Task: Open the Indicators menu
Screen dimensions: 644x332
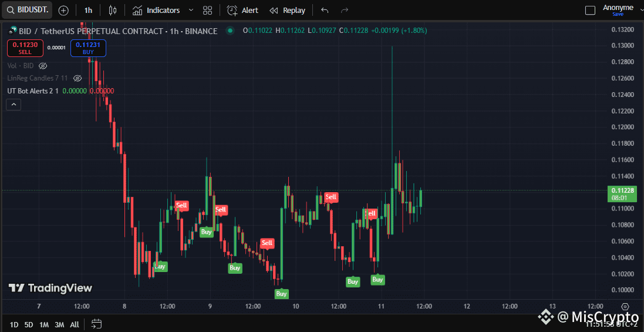Action: click(157, 10)
